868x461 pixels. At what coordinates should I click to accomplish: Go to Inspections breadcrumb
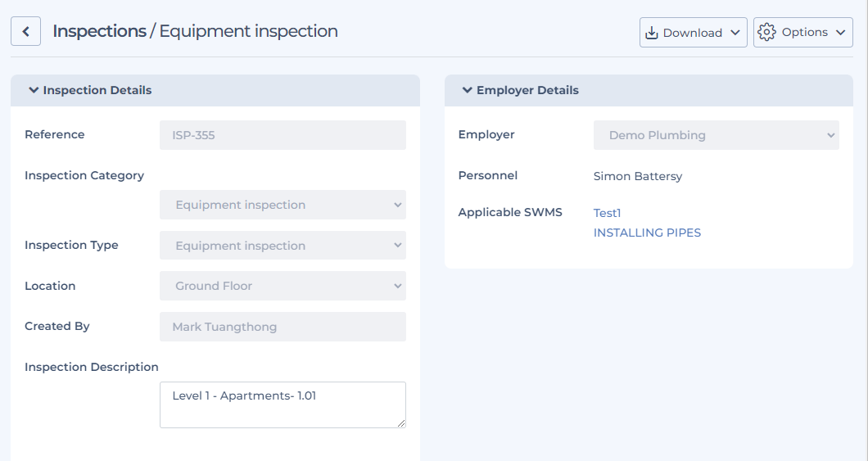pyautogui.click(x=100, y=31)
